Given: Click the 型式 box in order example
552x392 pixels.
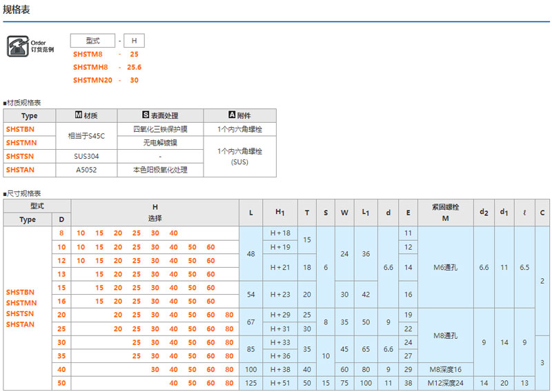Looking at the screenshot, I should [x=92, y=41].
